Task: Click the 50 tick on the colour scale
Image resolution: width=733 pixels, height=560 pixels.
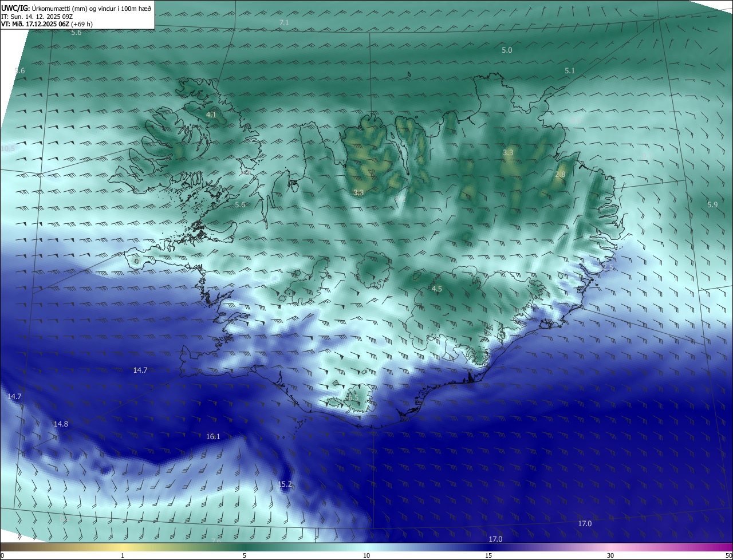Action: pos(728,556)
